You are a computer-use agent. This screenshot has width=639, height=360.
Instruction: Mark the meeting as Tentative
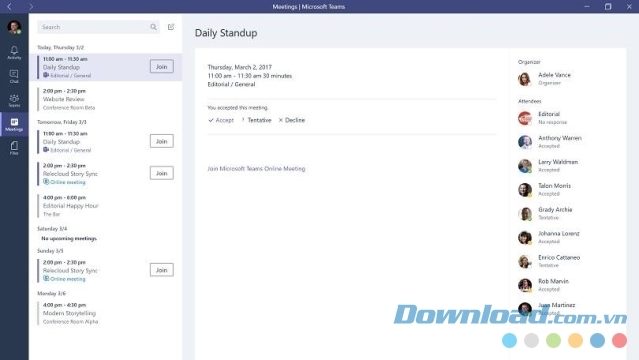pyautogui.click(x=256, y=120)
